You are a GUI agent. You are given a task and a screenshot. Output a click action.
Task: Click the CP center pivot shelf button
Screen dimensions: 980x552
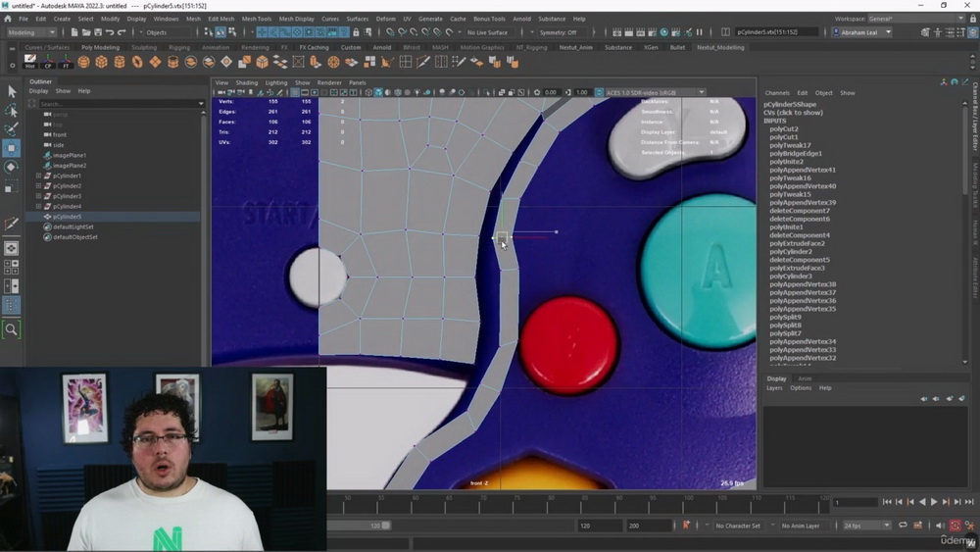click(x=48, y=61)
